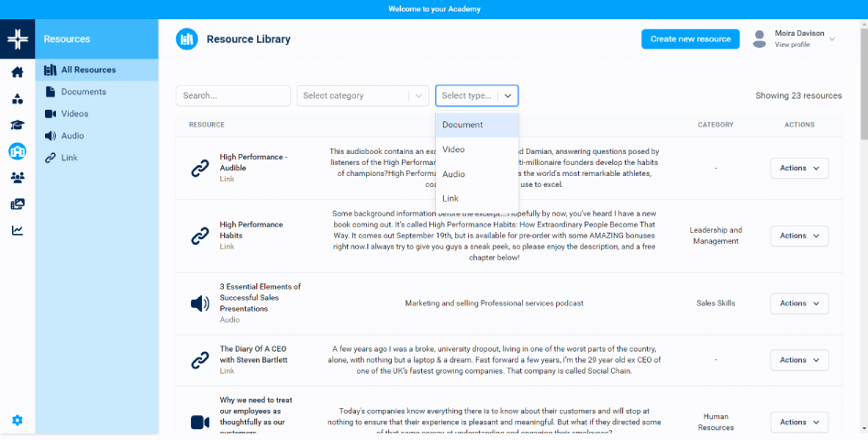This screenshot has height=440, width=868.
Task: Open the graduation cap courses icon
Action: click(x=17, y=126)
